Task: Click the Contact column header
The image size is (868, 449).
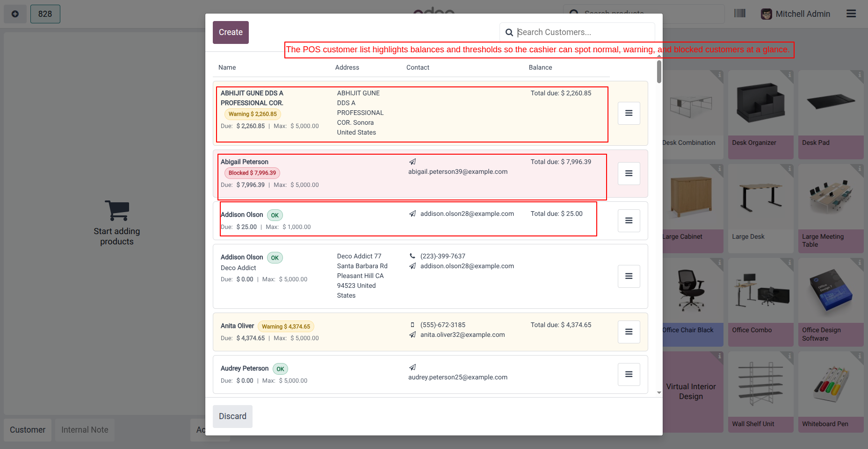Action: tap(418, 67)
